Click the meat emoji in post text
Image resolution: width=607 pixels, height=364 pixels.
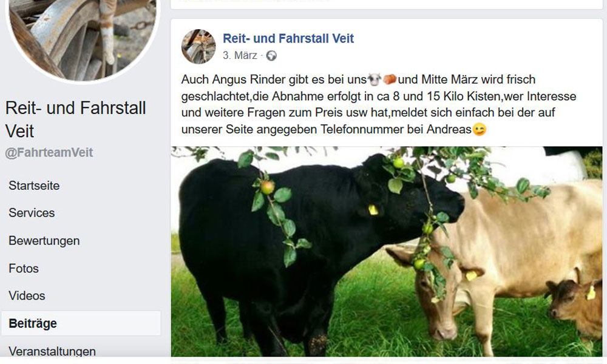pyautogui.click(x=390, y=79)
